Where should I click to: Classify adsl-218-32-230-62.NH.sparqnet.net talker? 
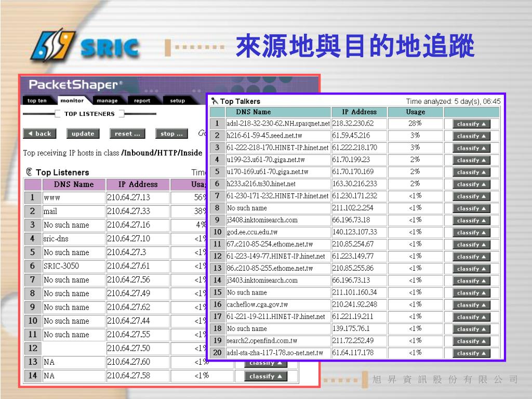coord(471,124)
